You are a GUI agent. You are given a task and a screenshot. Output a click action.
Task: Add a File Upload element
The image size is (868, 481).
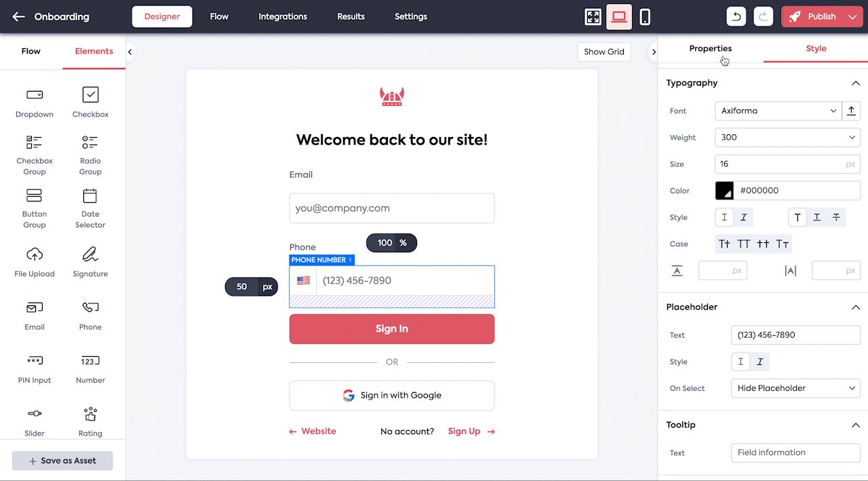tap(35, 263)
